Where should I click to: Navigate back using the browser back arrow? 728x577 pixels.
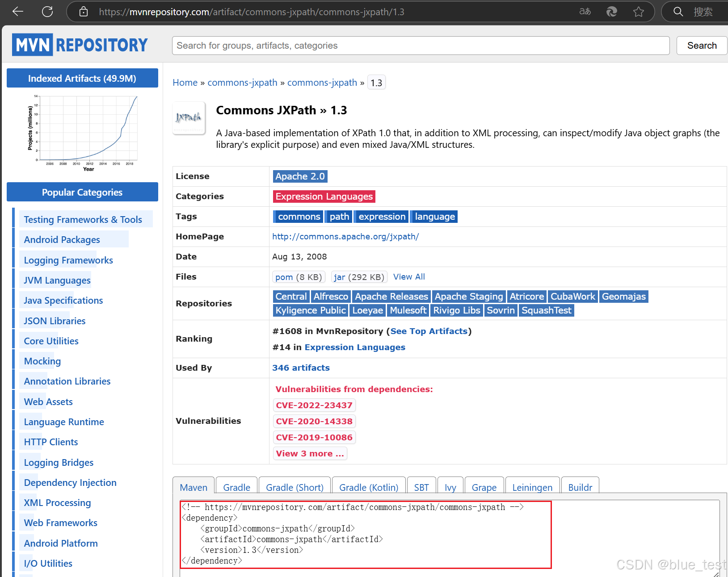coord(17,12)
